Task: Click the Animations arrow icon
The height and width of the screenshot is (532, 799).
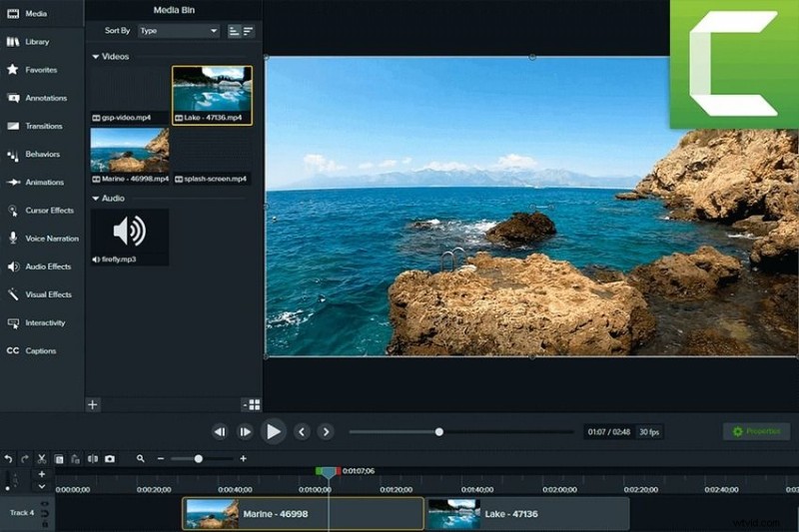Action: (13, 182)
